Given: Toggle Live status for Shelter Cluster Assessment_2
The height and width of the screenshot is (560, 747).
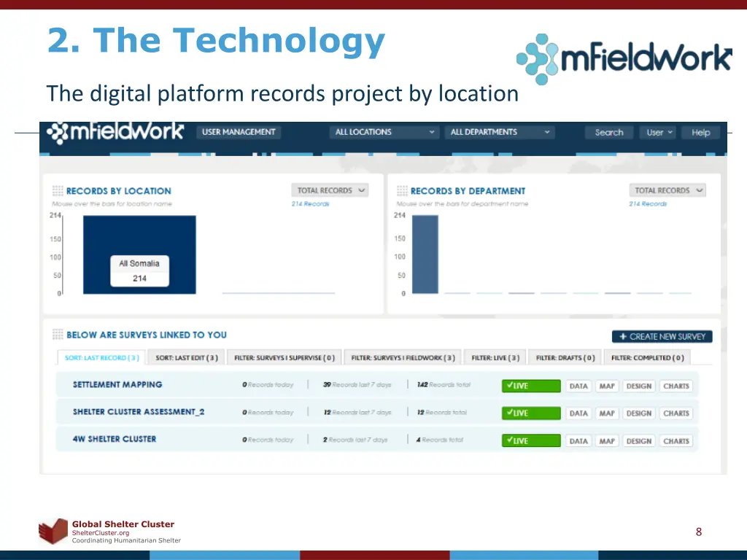Looking at the screenshot, I should coord(531,413).
